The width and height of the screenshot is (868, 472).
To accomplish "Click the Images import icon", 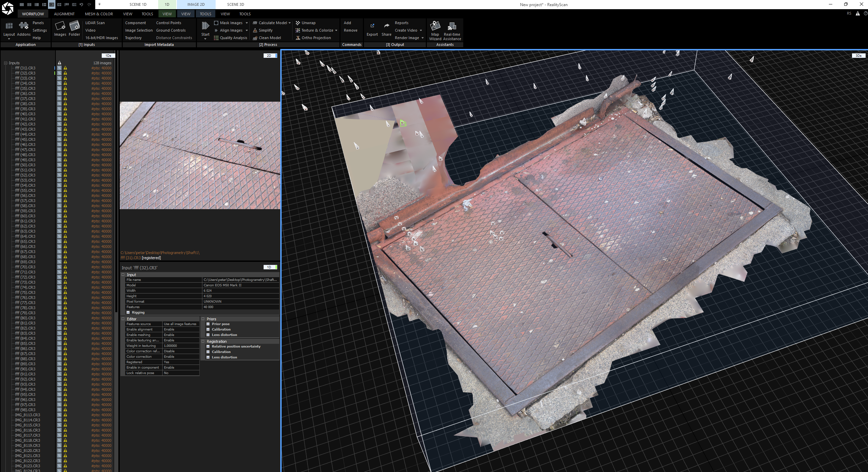I will click(x=60, y=26).
